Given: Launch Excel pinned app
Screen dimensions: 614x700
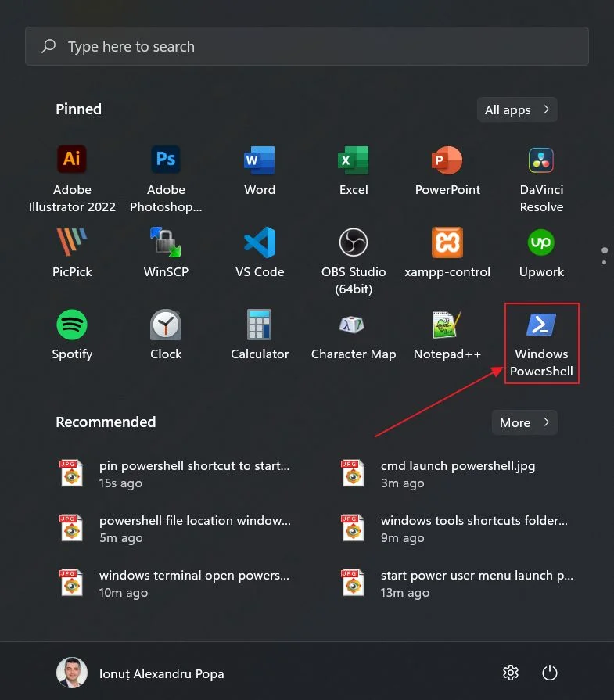Looking at the screenshot, I should click(x=354, y=171).
